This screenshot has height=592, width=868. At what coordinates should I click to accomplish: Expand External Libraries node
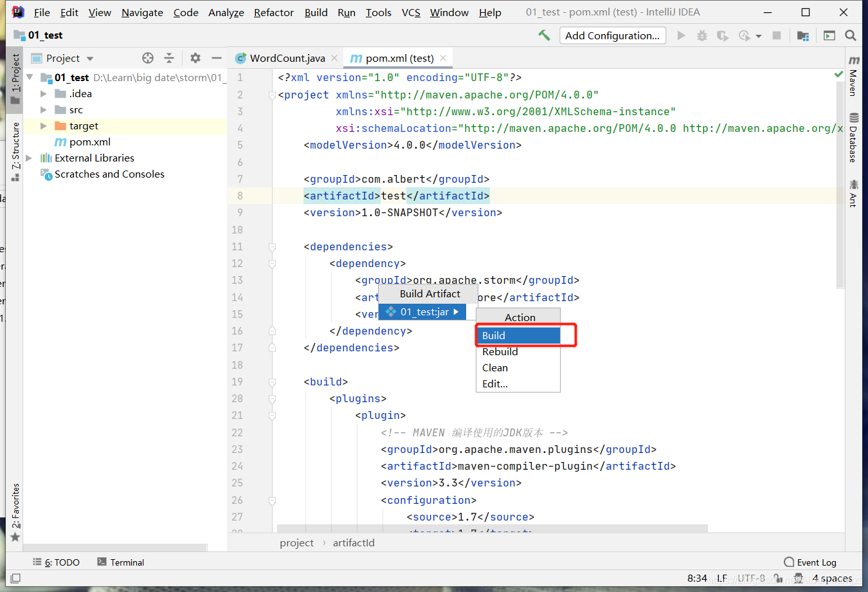click(x=29, y=158)
